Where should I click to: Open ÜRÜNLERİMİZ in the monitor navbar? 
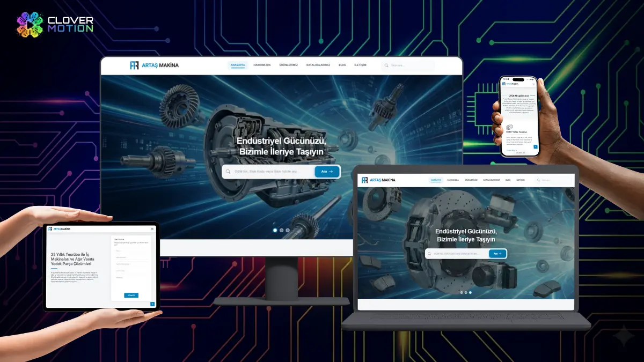point(289,65)
